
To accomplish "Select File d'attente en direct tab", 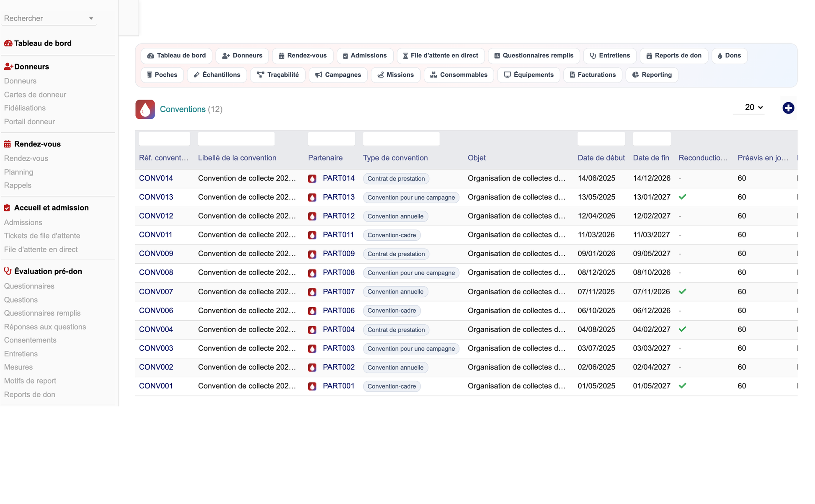I will pyautogui.click(x=441, y=56).
